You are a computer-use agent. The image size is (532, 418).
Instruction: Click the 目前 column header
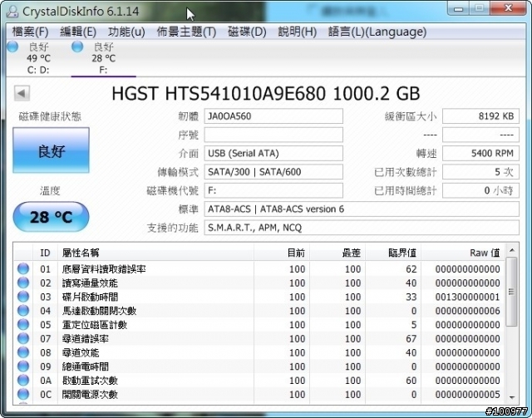[x=282, y=253]
